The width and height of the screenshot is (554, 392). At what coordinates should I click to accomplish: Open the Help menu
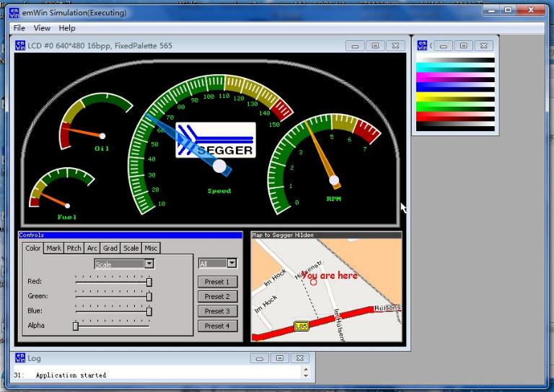[67, 28]
